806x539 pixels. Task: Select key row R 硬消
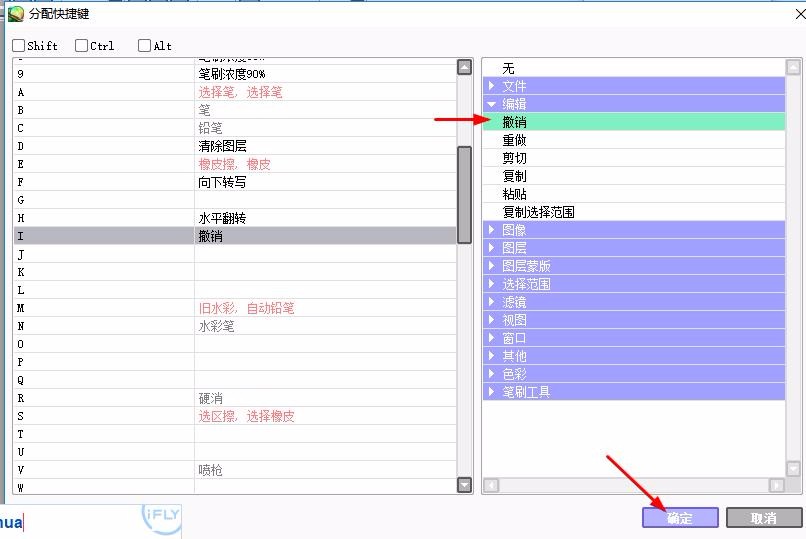pyautogui.click(x=235, y=398)
